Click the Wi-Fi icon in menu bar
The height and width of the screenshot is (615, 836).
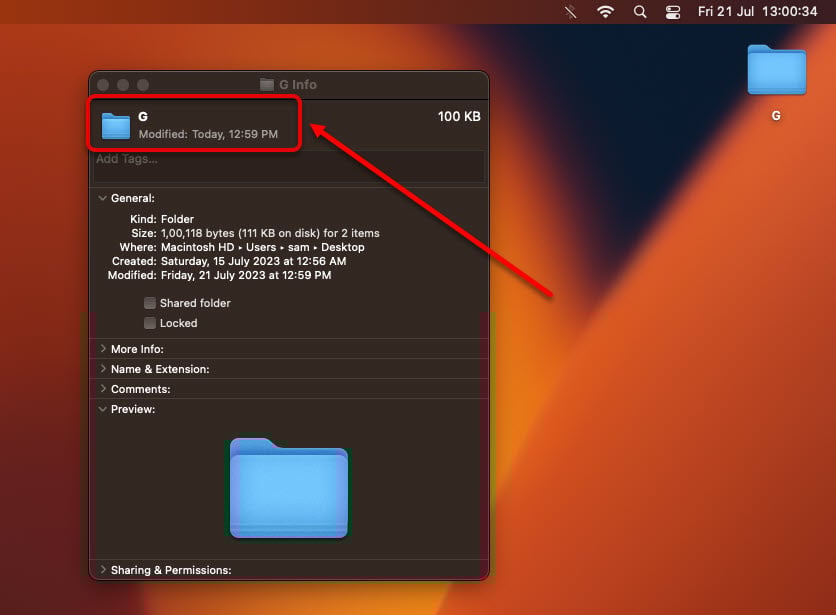pos(605,12)
